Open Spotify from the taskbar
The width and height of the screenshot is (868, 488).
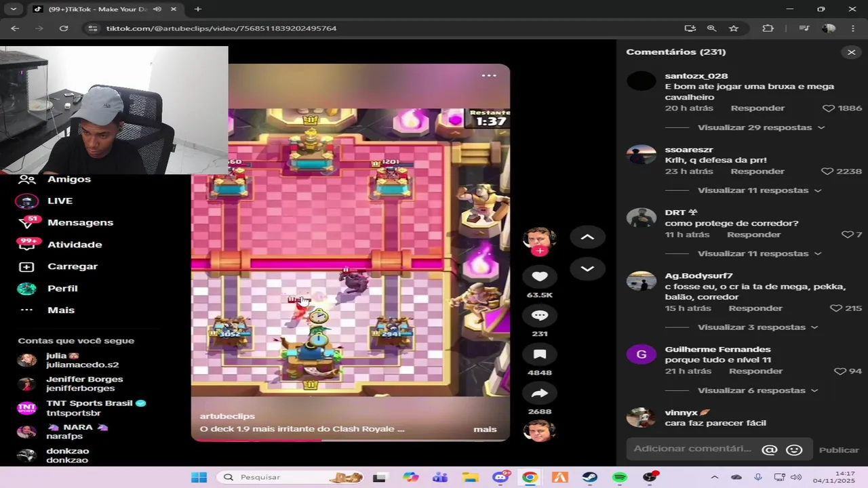point(620,477)
